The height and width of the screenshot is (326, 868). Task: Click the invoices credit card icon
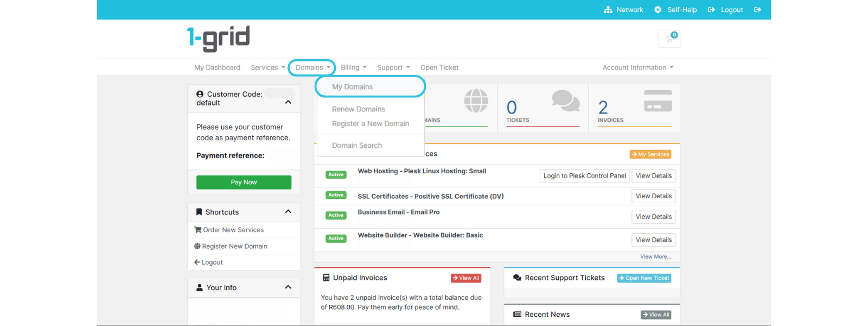[x=658, y=101]
